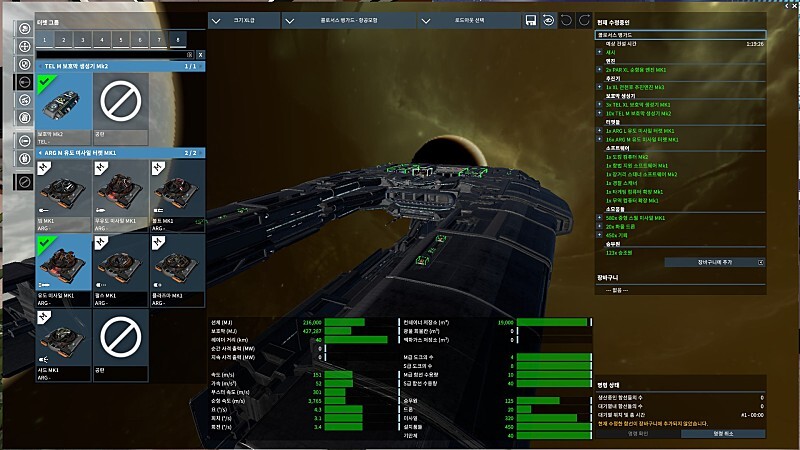Screen dimensions: 800x450
Task: Undo the last change
Action: 566,20
